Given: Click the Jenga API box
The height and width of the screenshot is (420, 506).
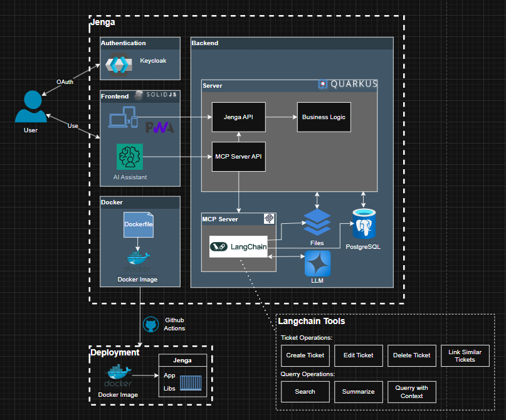Looking at the screenshot, I should click(x=238, y=117).
